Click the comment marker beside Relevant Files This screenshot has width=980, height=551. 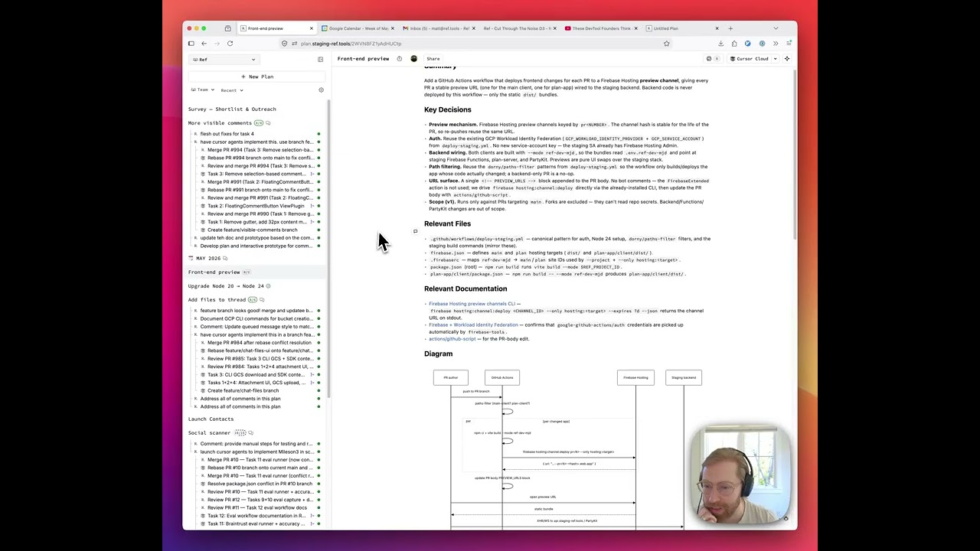[x=415, y=231]
